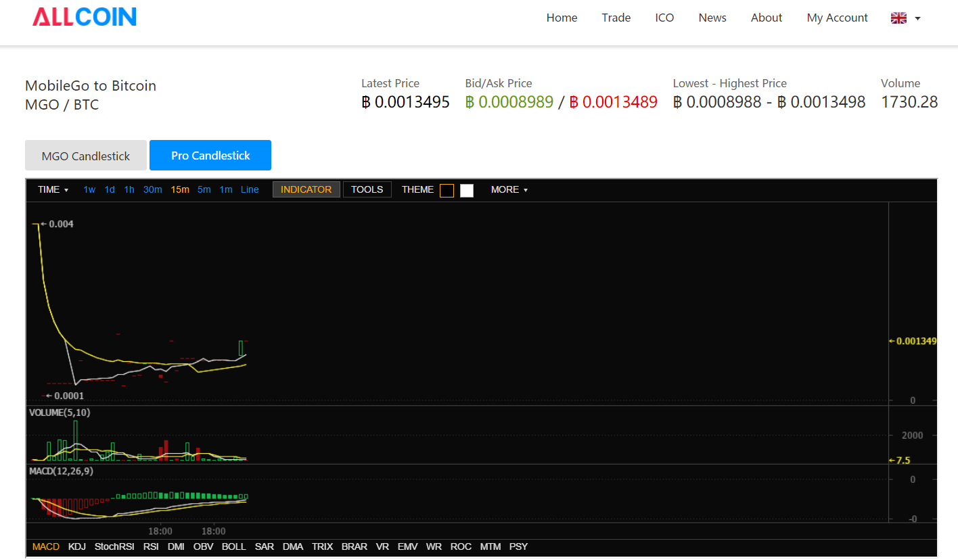The height and width of the screenshot is (560, 958).
Task: Activate the WR indicator
Action: (434, 546)
